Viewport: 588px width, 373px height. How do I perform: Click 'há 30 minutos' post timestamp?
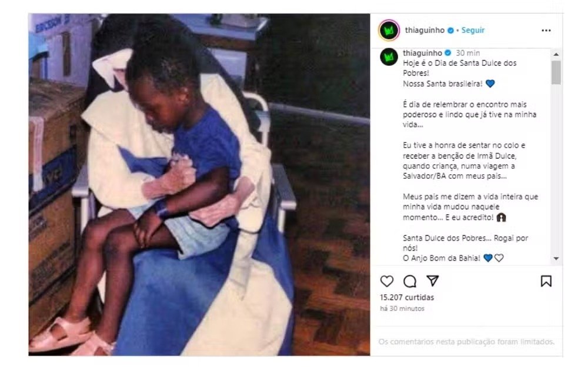click(402, 308)
